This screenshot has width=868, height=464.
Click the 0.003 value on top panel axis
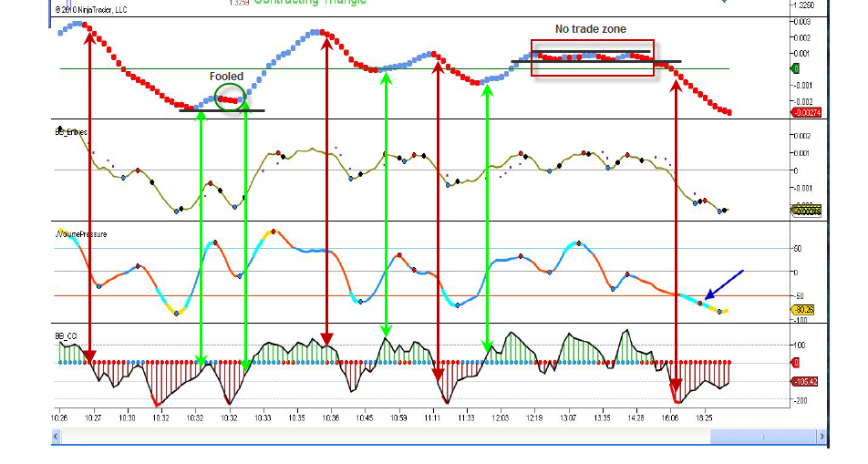coord(802,22)
